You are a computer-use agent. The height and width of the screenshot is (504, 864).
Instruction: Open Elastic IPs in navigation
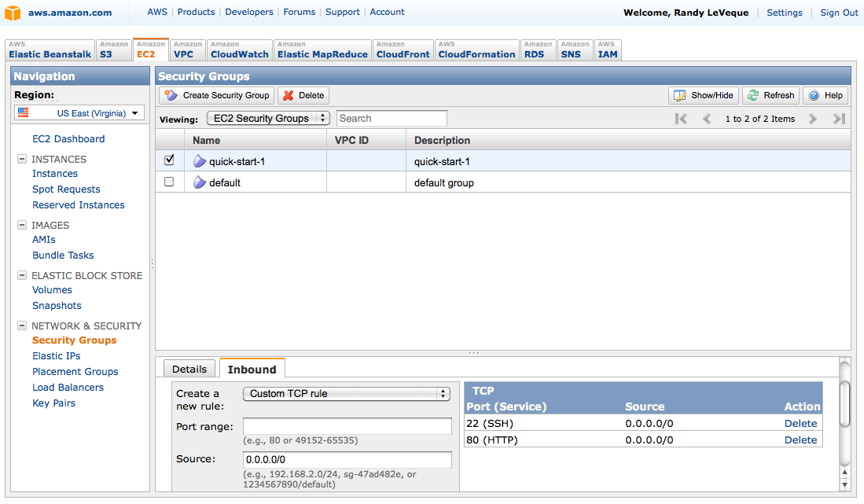56,356
